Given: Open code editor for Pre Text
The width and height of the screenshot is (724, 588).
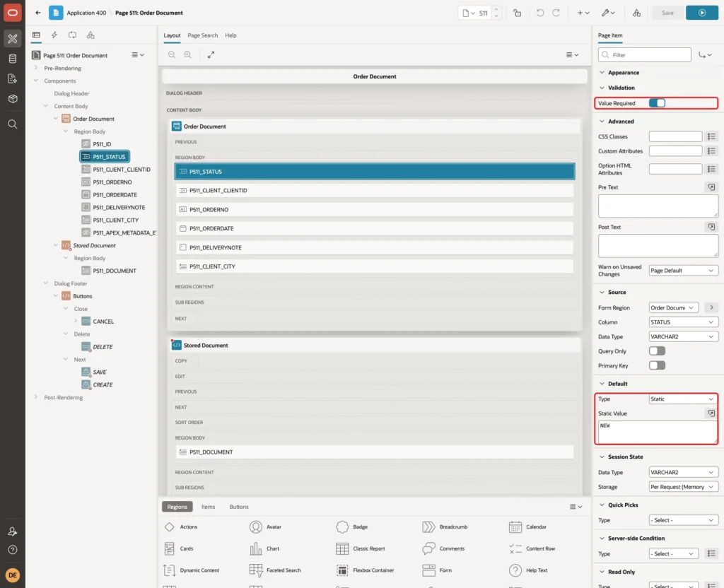Looking at the screenshot, I should point(711,187).
